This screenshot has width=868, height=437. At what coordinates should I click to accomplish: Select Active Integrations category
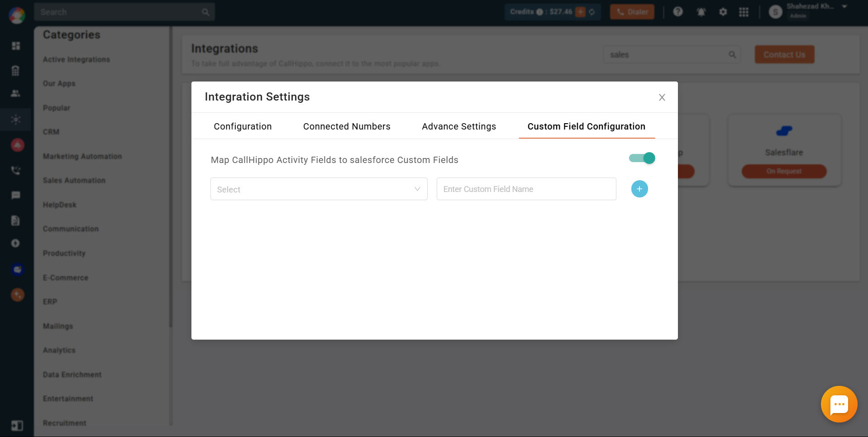(x=76, y=59)
